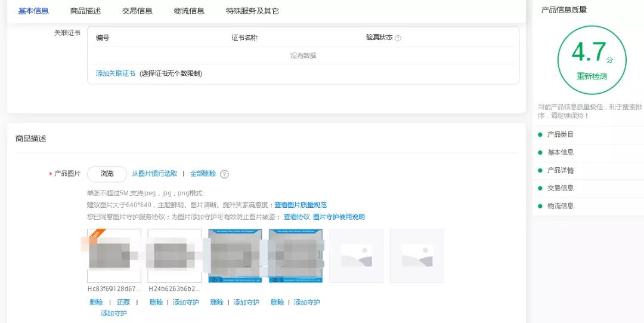Click the 4.7 quality score number
Screen dimensions: 644x323
tap(589, 52)
